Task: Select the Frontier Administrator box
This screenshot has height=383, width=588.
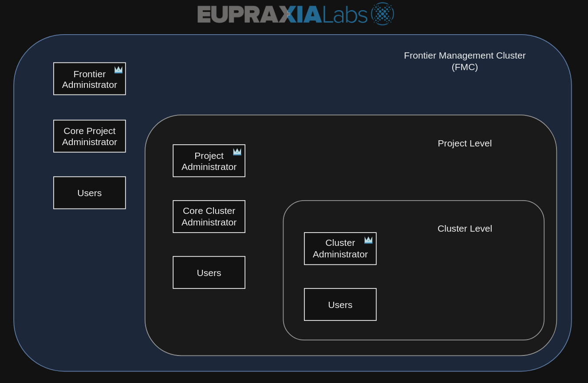Action: (x=90, y=79)
